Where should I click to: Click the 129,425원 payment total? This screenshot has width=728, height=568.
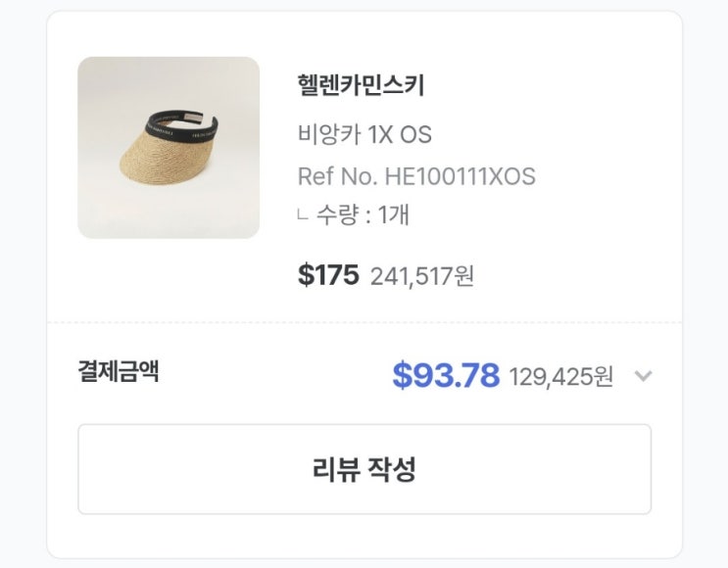click(560, 376)
